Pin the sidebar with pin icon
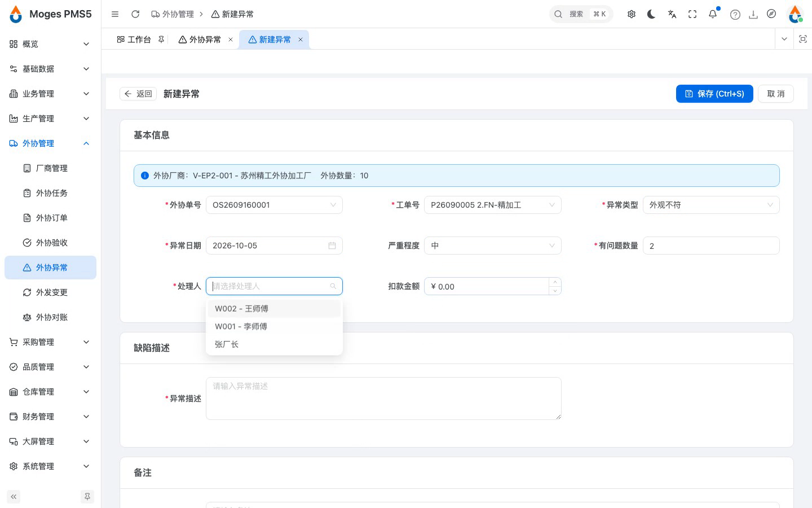The image size is (812, 508). click(x=87, y=497)
